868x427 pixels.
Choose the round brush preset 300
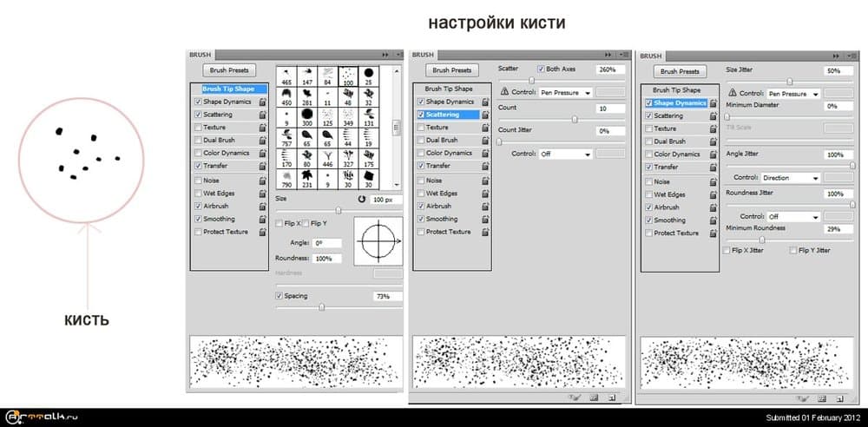coord(307,117)
